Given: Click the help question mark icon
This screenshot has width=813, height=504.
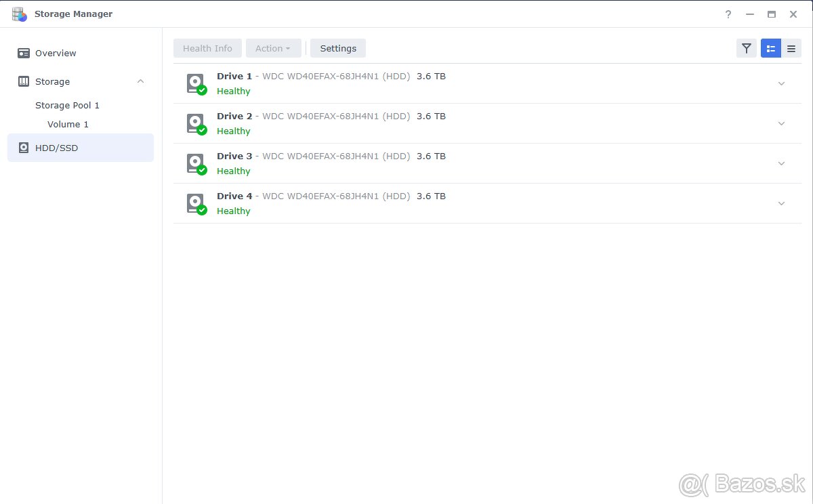Looking at the screenshot, I should [728, 14].
